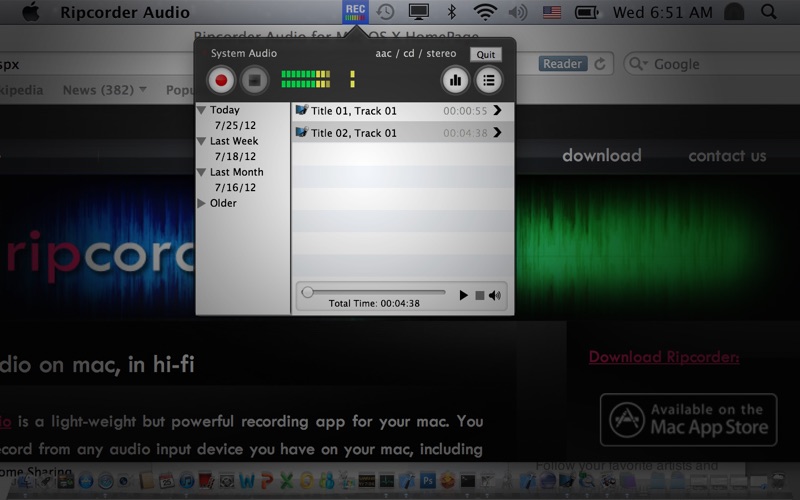Stop recording with the square stop button
The height and width of the screenshot is (500, 800).
coord(255,80)
